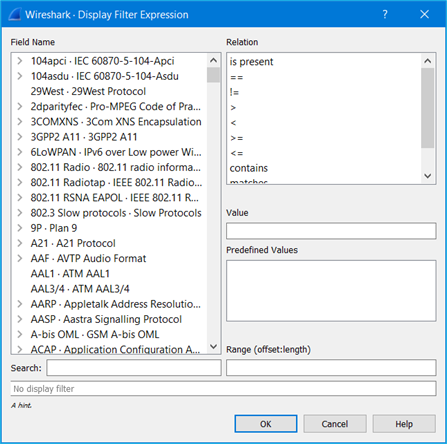Image resolution: width=447 pixels, height=444 pixels.
Task: Expand the 6LoWPAN protocol node
Action: (20, 152)
